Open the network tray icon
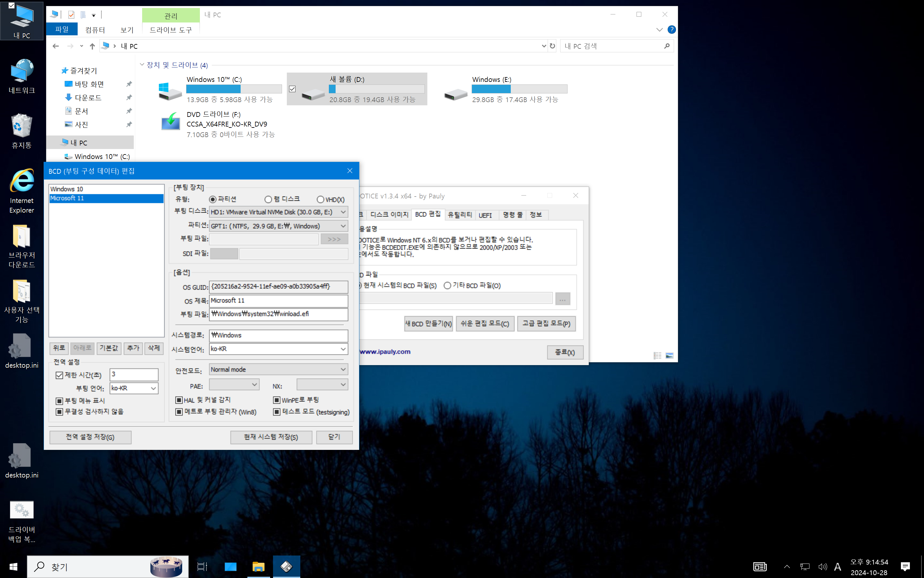The height and width of the screenshot is (578, 924). click(805, 566)
